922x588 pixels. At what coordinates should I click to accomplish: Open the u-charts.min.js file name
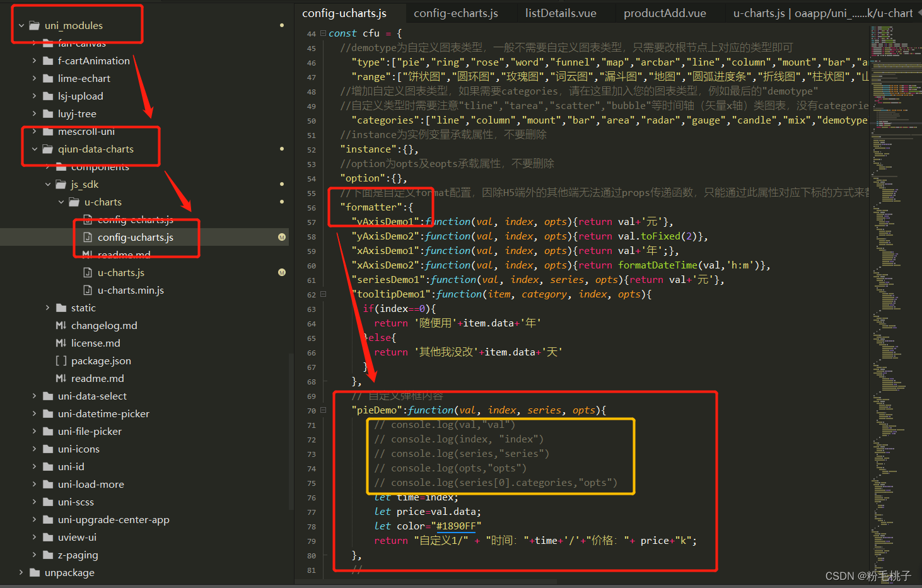pyautogui.click(x=131, y=291)
